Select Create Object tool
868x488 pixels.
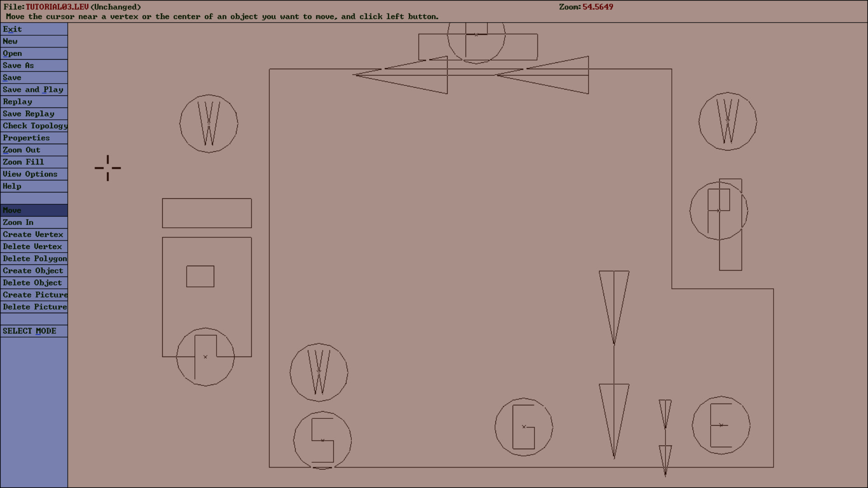pos(33,270)
